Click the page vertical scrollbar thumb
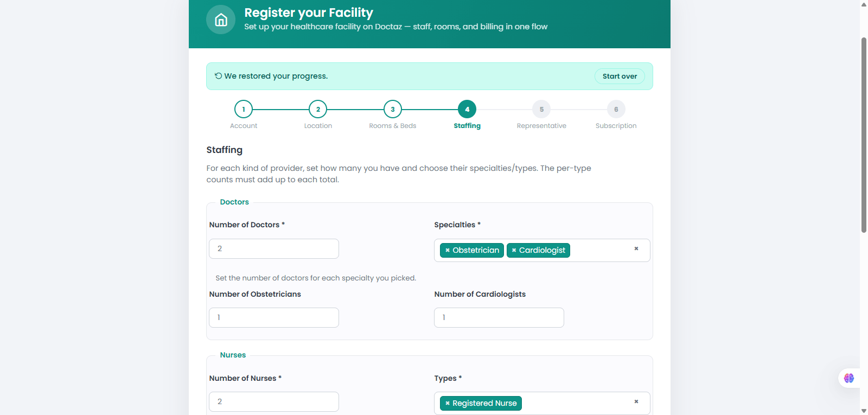Viewport: 868px width, 415px height. 864,135
